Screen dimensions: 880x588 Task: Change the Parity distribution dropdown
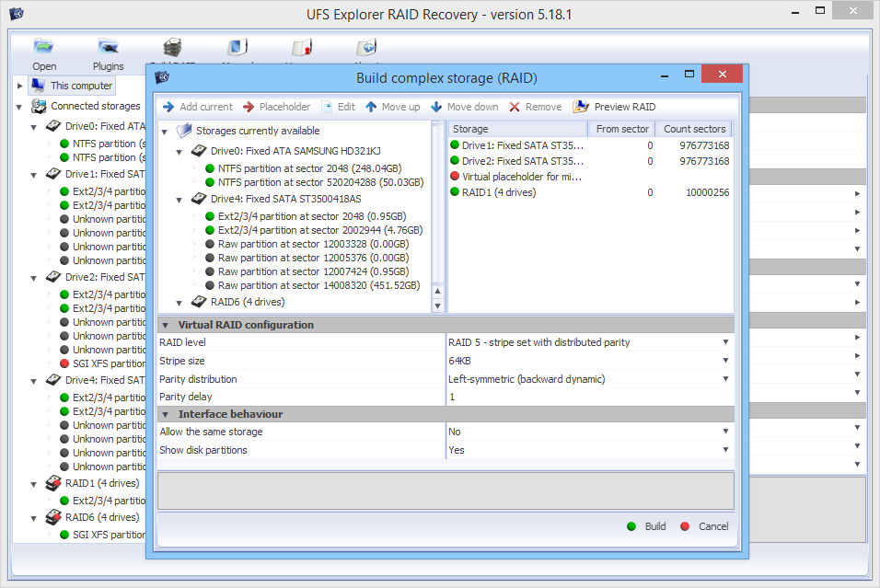pos(725,379)
